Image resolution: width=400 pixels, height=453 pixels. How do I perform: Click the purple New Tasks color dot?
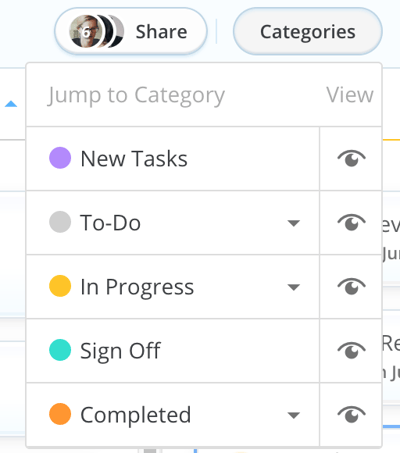click(x=60, y=158)
